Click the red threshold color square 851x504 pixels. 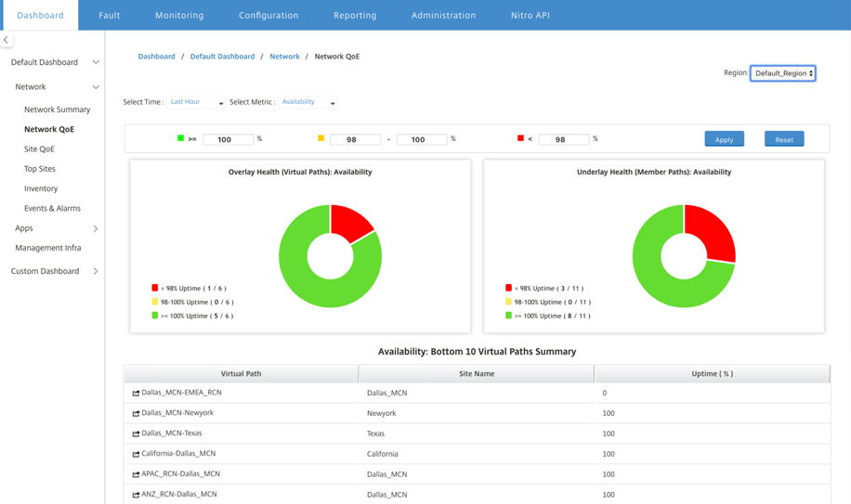pyautogui.click(x=520, y=138)
